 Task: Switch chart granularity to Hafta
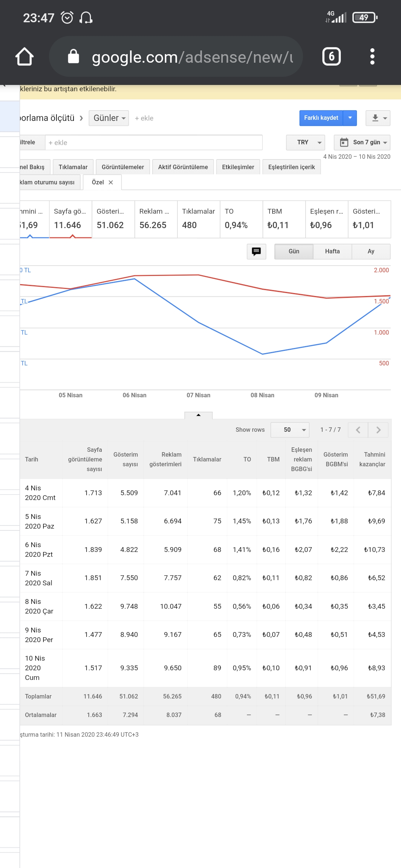tap(332, 251)
